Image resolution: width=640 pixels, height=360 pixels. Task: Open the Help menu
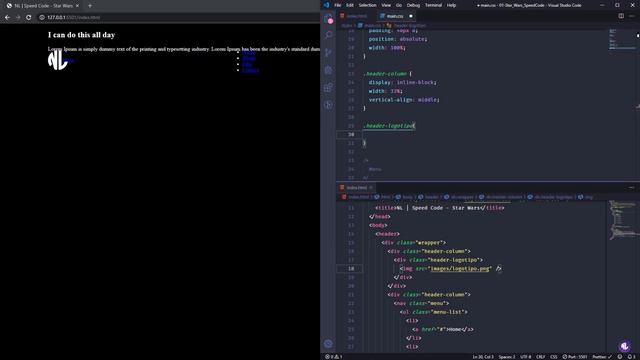(x=451, y=5)
